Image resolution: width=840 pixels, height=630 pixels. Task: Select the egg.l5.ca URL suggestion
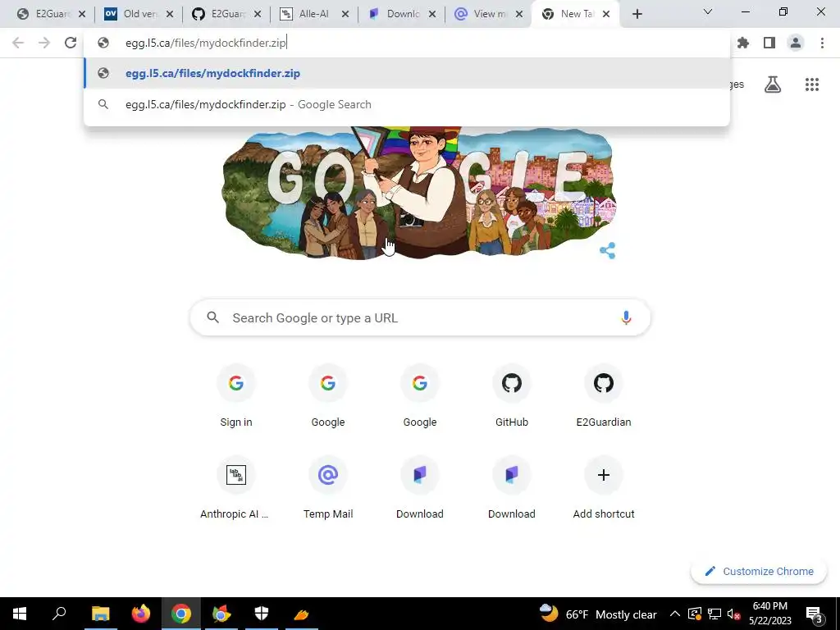407,73
